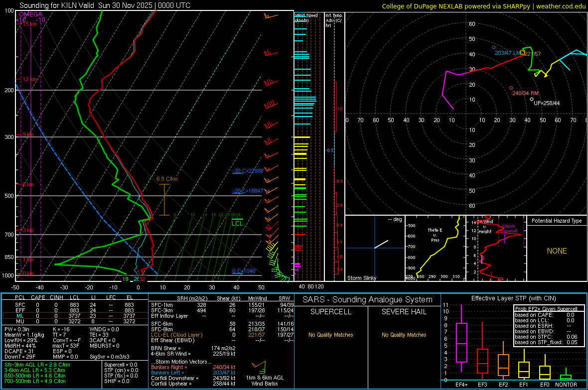Select the MU parcel row
This screenshot has width=588, height=390.
point(75,321)
